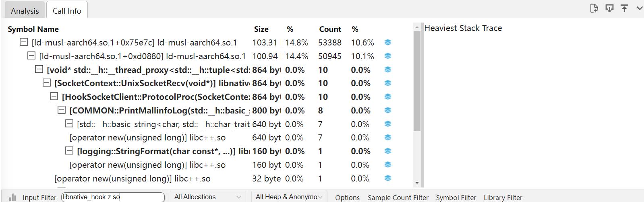Screen dimensions: 644x202
Task: Click stack icon on logging::StringFormat row
Action: (387, 151)
